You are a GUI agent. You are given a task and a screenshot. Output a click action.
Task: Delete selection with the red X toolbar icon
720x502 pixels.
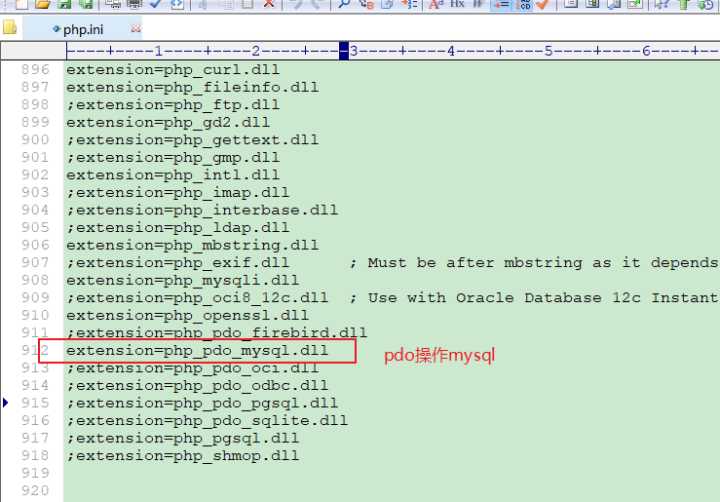[269, 4]
